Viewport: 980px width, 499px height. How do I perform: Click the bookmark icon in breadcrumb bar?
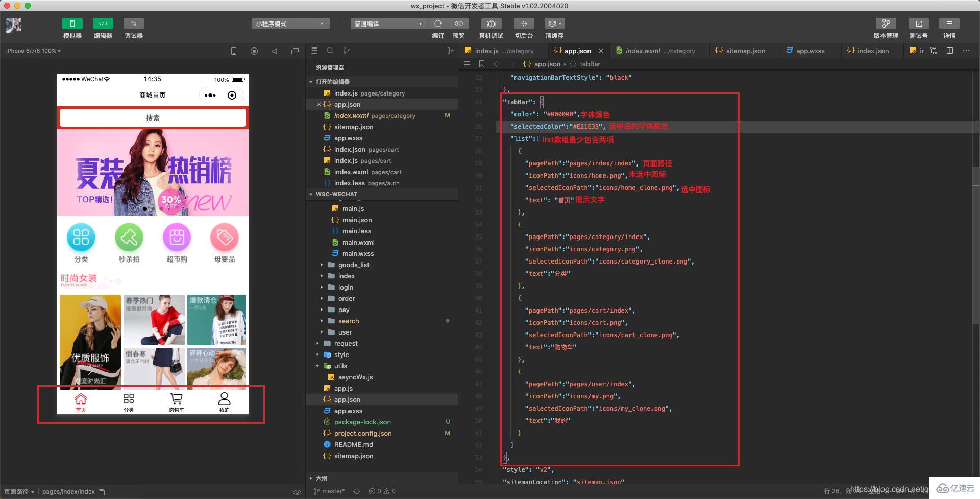click(481, 64)
